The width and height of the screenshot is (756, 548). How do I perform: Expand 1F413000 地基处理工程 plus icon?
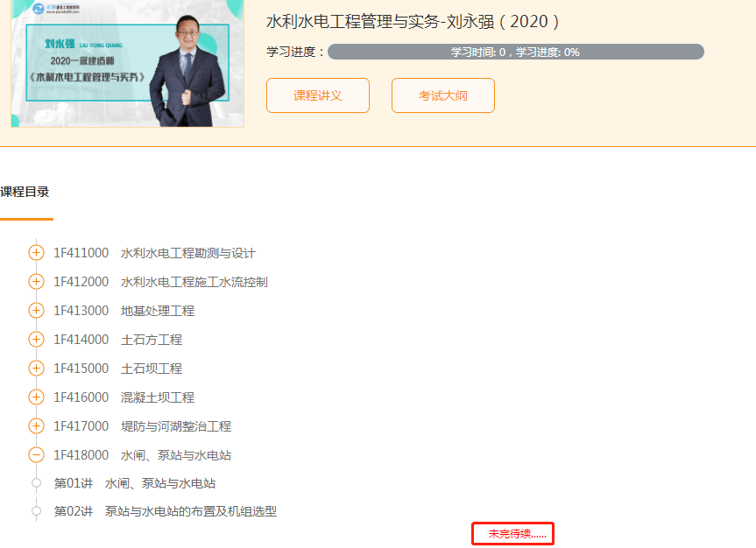(x=36, y=311)
